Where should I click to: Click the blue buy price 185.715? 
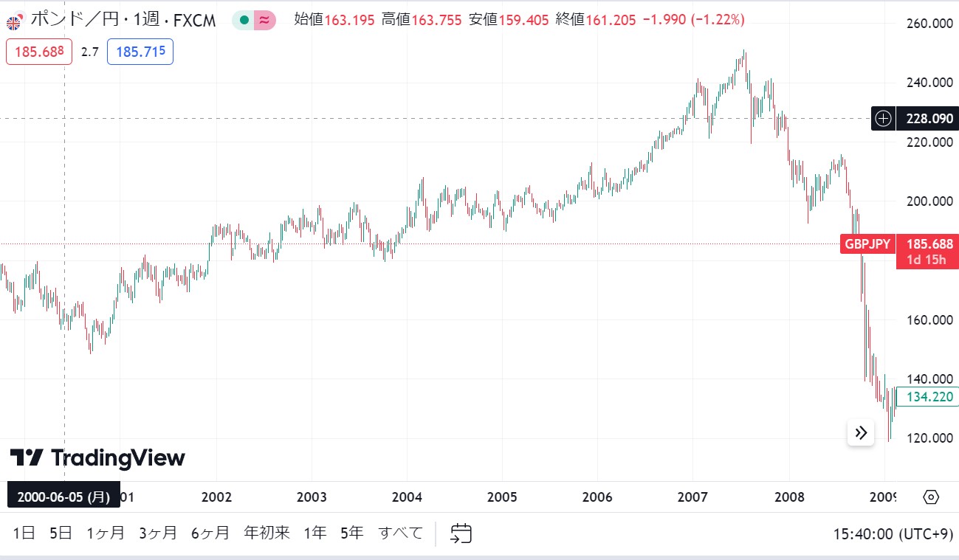140,52
